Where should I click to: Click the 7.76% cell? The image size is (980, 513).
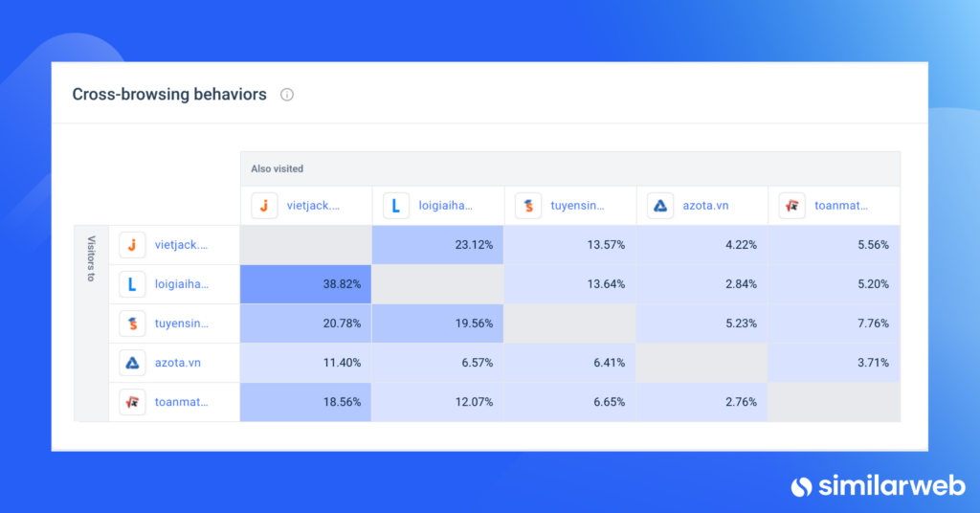click(x=834, y=323)
